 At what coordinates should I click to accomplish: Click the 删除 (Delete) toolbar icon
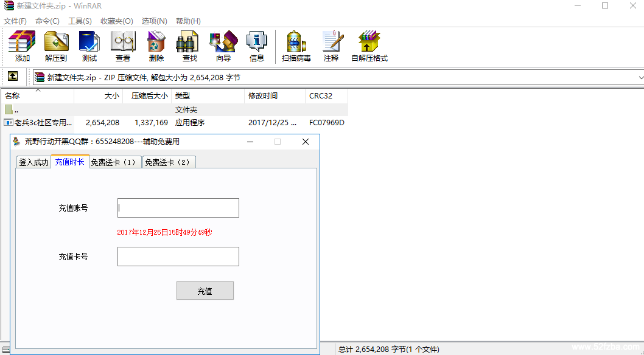pos(156,41)
